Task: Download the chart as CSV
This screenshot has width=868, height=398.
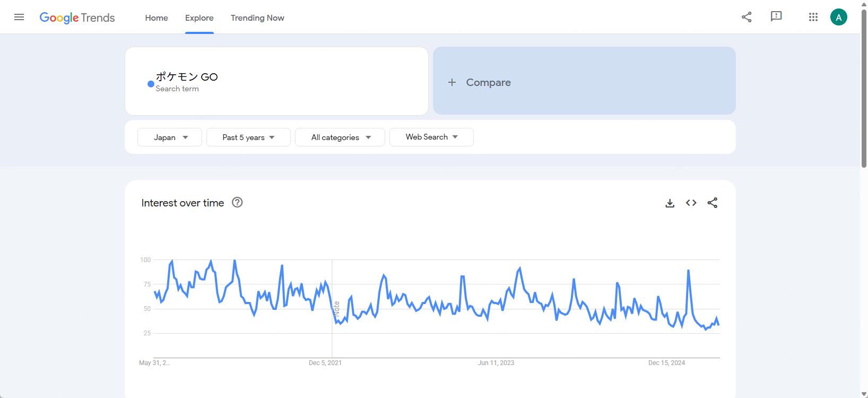Action: 670,203
